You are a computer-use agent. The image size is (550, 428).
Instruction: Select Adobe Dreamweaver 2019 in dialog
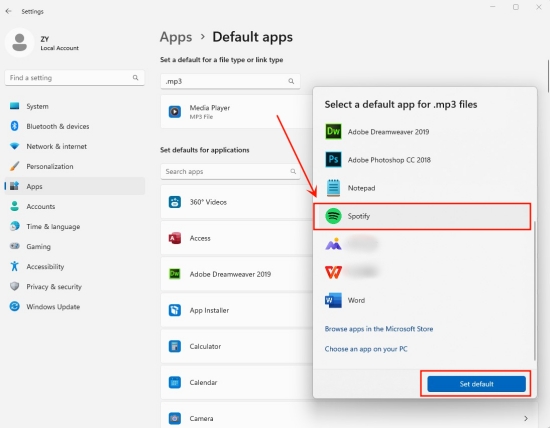pos(422,132)
